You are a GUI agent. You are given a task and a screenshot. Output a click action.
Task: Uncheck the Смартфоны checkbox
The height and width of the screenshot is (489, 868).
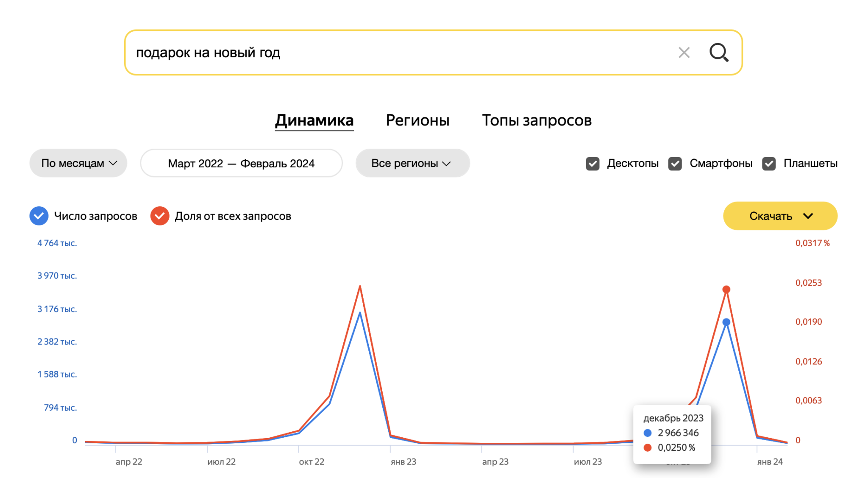pos(675,164)
